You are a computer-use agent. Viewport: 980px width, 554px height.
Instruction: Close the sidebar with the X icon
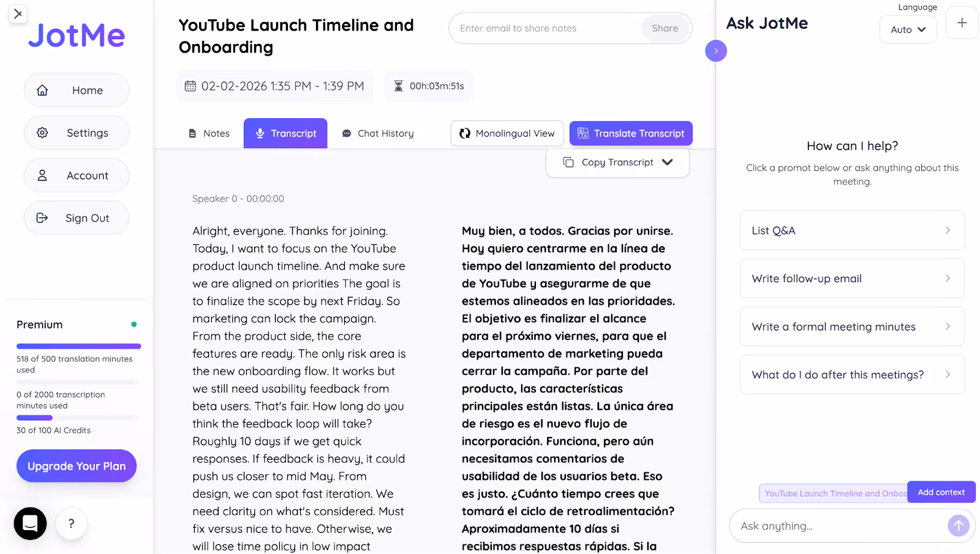(x=18, y=13)
